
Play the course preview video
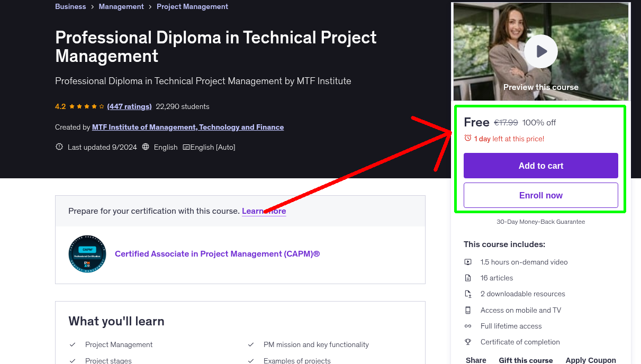point(540,51)
